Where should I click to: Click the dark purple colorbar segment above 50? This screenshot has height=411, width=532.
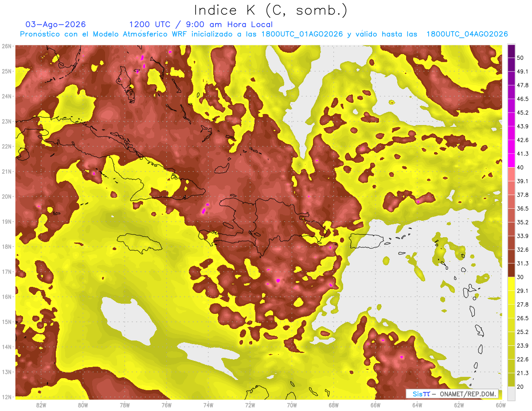[x=511, y=51]
